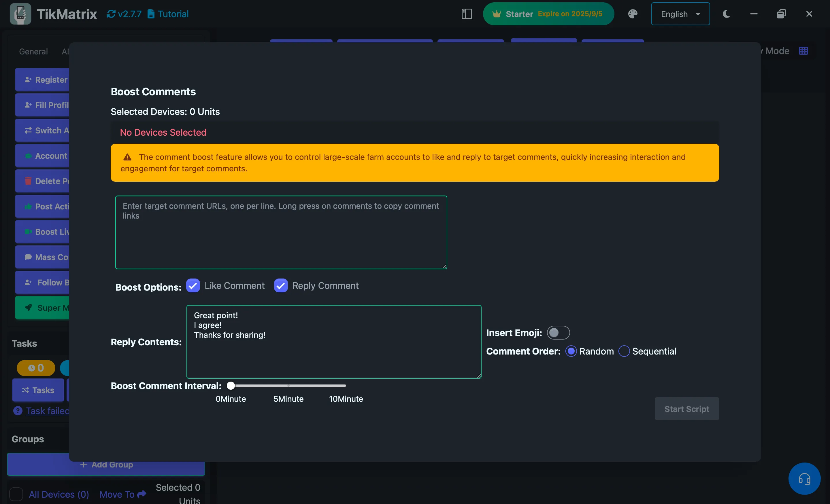Click the grid view mode icon
The width and height of the screenshot is (830, 504).
click(x=803, y=51)
